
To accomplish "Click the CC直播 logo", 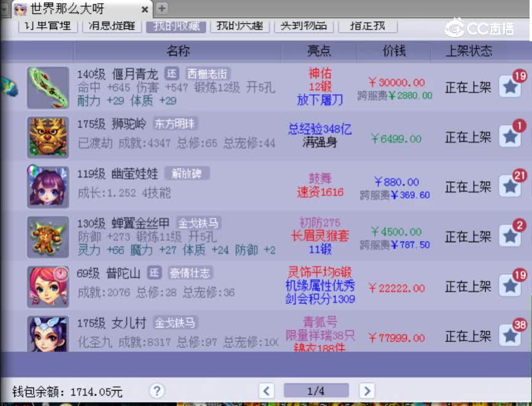I will 479,28.
